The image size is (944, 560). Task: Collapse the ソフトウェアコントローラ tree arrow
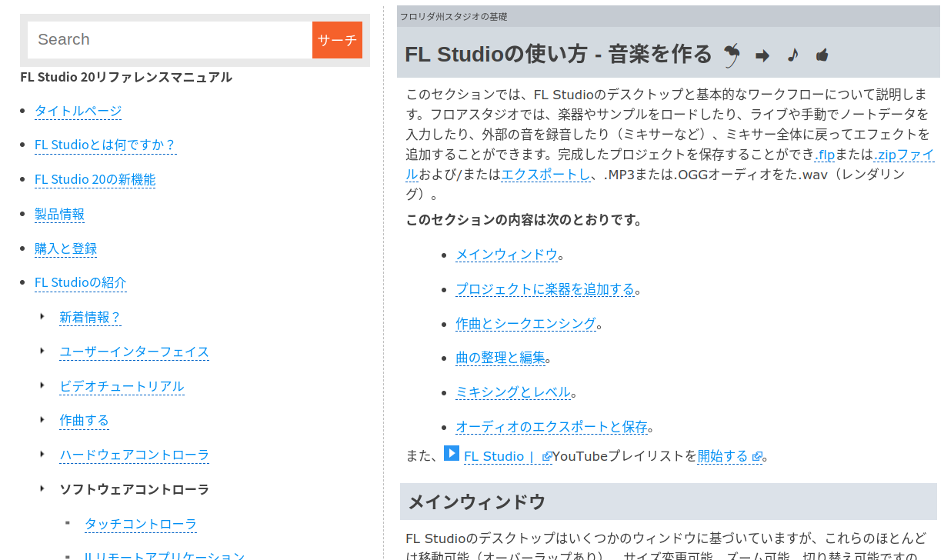(42, 488)
